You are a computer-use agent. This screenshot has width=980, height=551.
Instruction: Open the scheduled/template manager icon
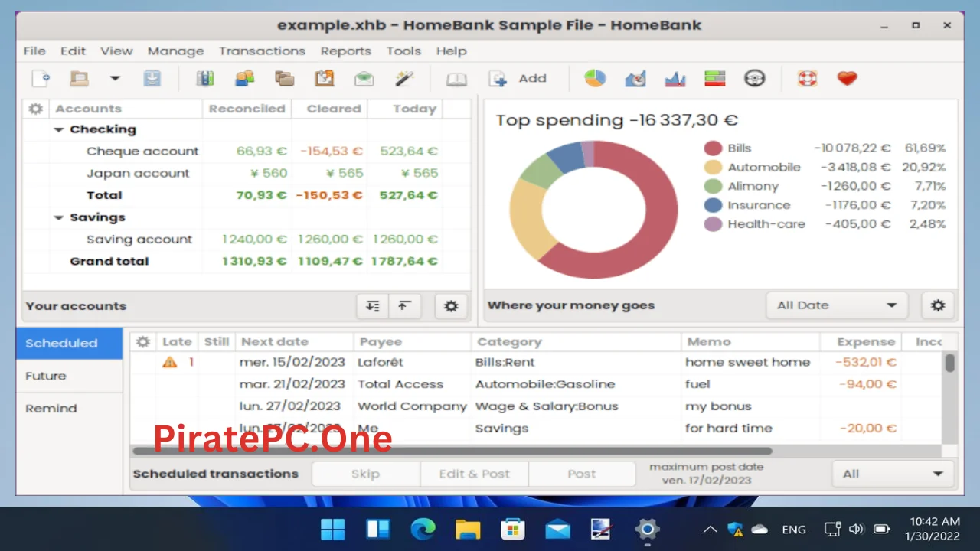pos(324,78)
